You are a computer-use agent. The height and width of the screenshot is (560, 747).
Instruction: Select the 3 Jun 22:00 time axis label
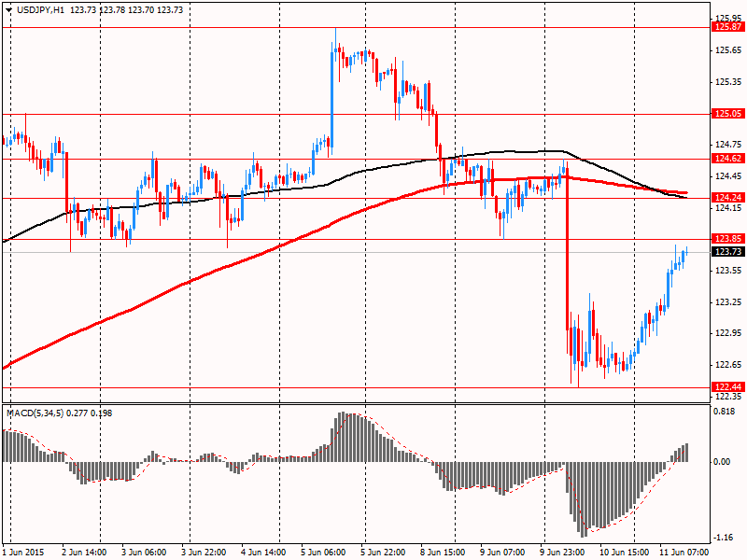(204, 553)
